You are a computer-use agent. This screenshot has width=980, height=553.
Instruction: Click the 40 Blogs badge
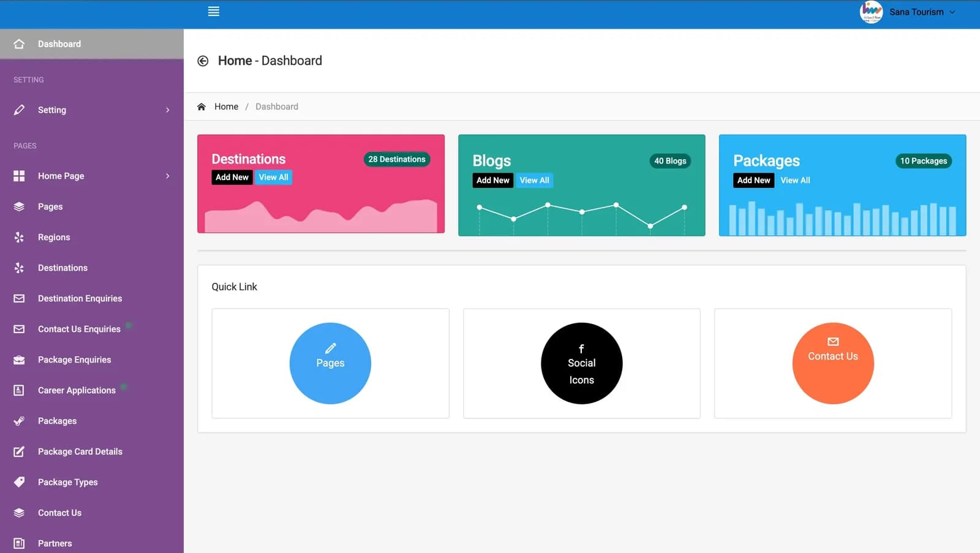(x=670, y=161)
